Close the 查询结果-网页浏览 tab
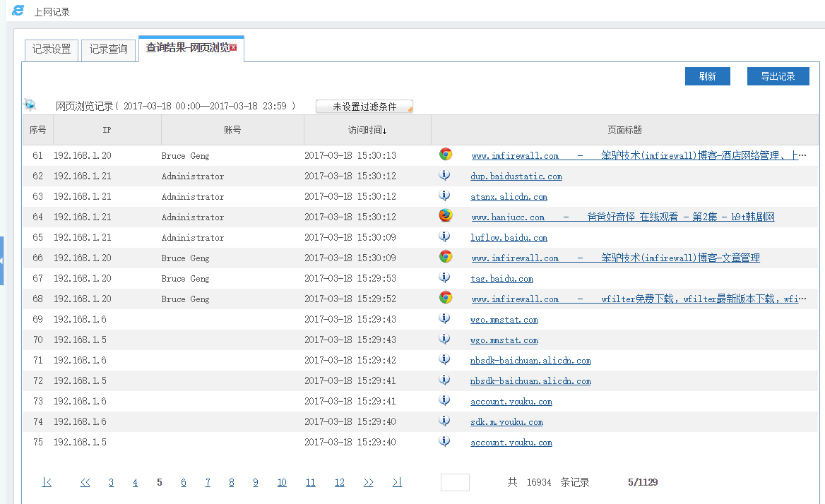The width and height of the screenshot is (825, 504). pyautogui.click(x=234, y=48)
